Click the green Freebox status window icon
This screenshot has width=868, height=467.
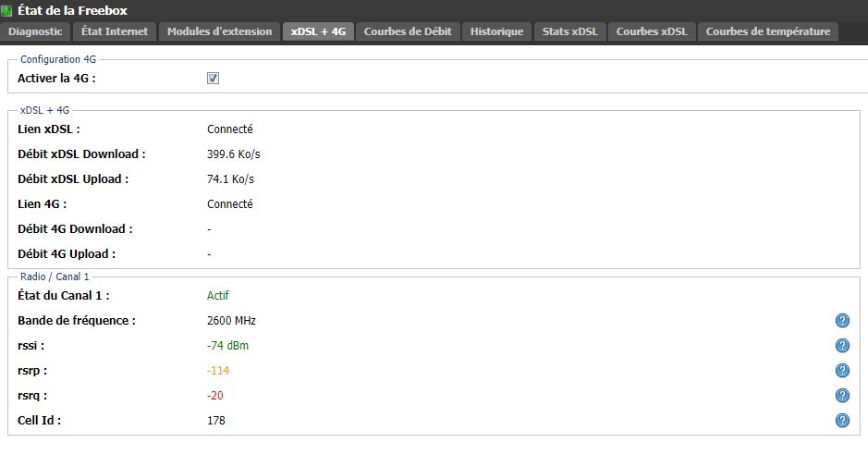[6, 10]
